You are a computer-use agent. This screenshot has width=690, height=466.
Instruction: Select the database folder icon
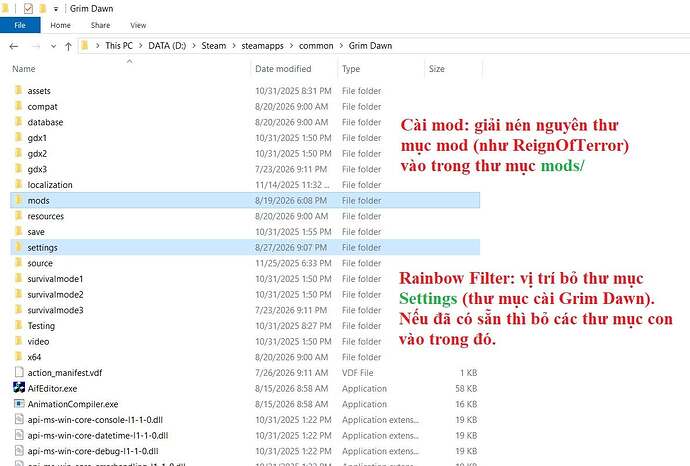click(18, 121)
